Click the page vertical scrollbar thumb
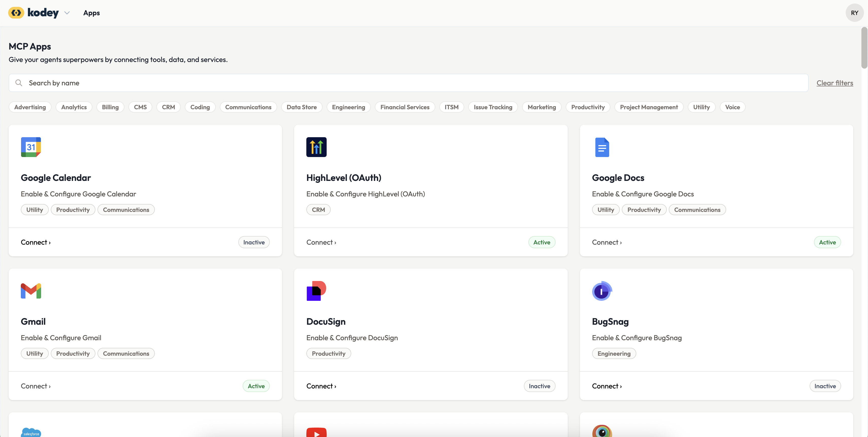This screenshot has width=868, height=437. pos(864,47)
